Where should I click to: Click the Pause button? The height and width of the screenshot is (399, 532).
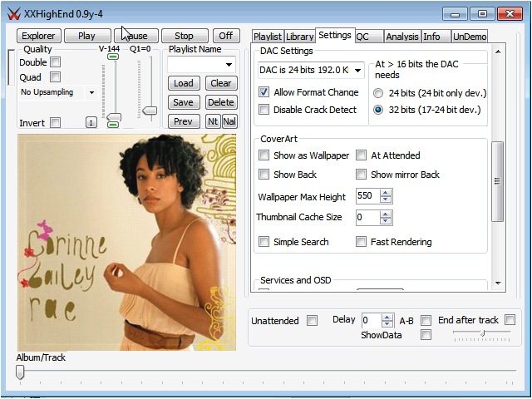tap(136, 36)
